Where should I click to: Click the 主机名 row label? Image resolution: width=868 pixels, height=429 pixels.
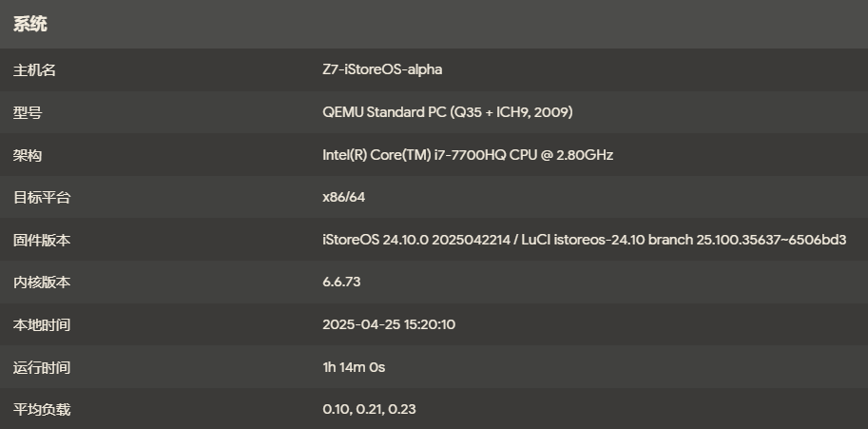[34, 70]
